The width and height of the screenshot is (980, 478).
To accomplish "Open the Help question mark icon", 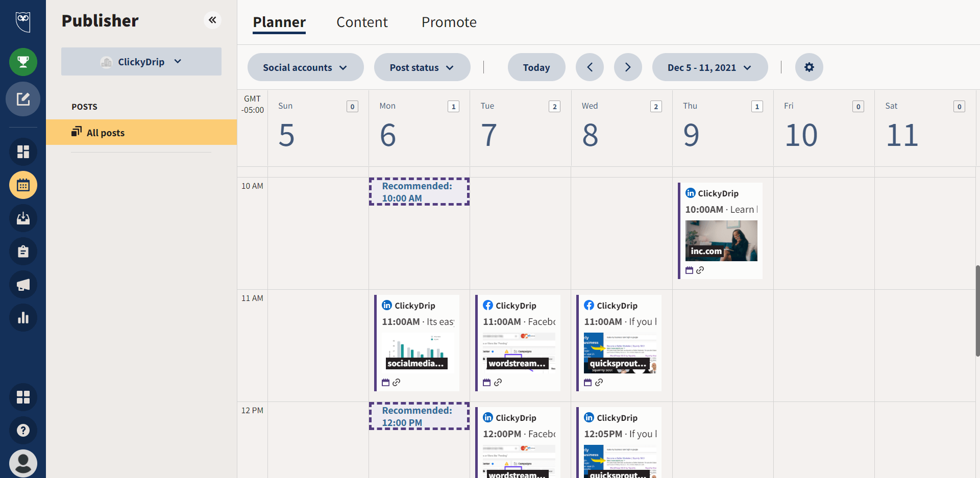I will click(x=23, y=430).
